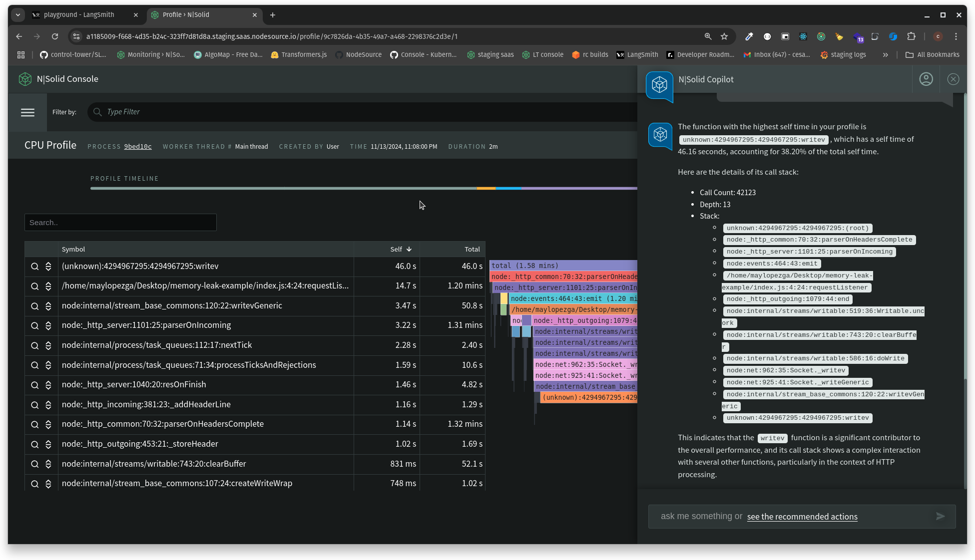Click the N|Solid Console logo
This screenshot has width=975, height=560.
[x=25, y=79]
